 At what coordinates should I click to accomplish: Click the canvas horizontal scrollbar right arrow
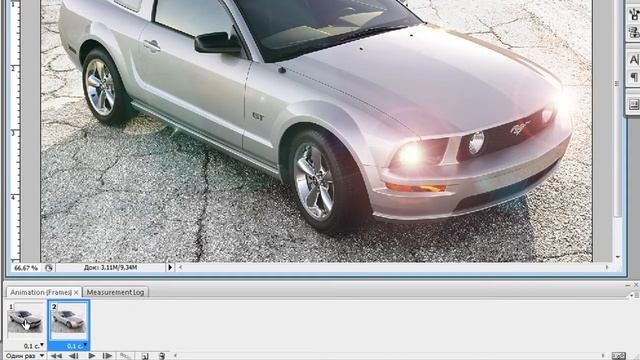click(607, 267)
